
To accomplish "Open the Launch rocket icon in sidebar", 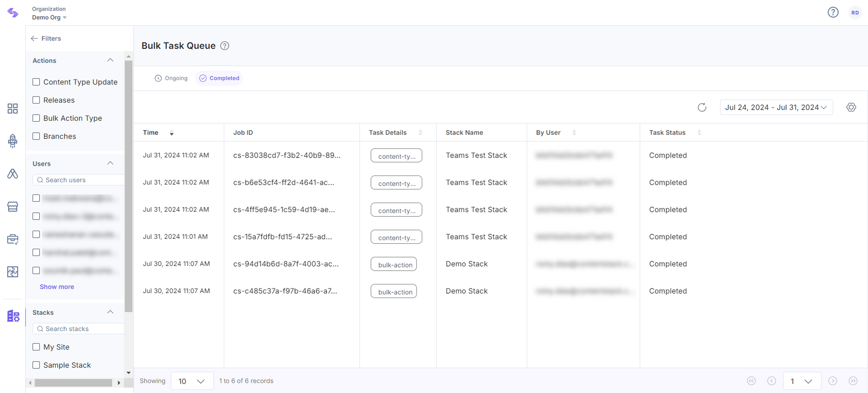I will pyautogui.click(x=12, y=141).
